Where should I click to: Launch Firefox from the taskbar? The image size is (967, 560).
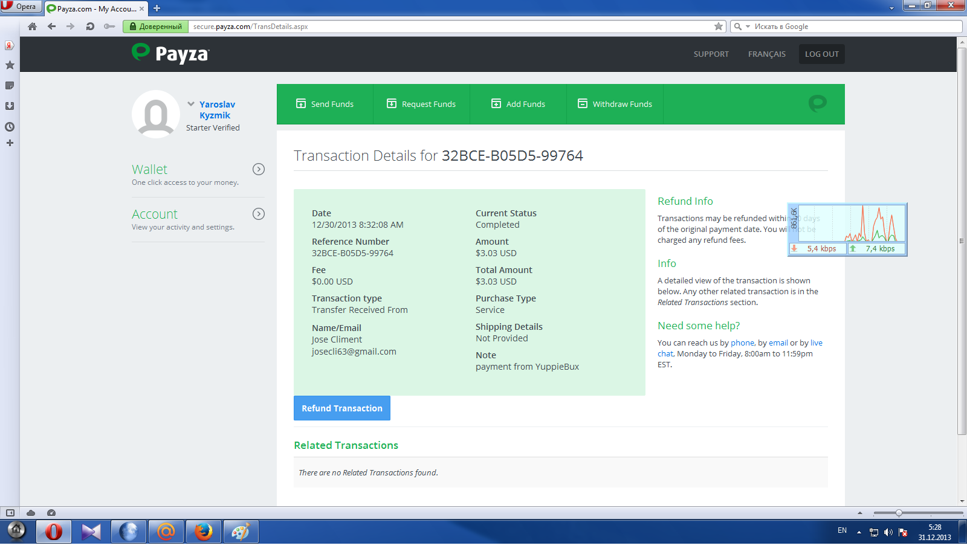[x=203, y=532]
